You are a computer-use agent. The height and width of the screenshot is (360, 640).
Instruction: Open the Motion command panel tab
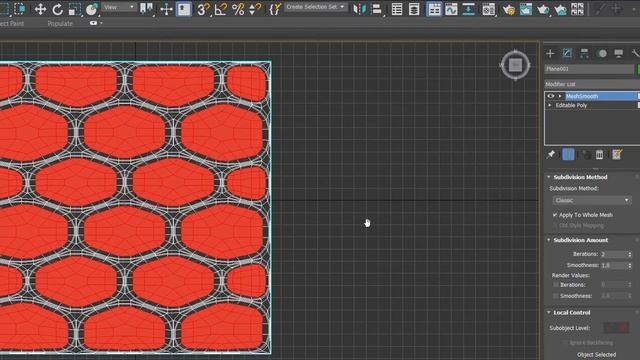pos(602,53)
